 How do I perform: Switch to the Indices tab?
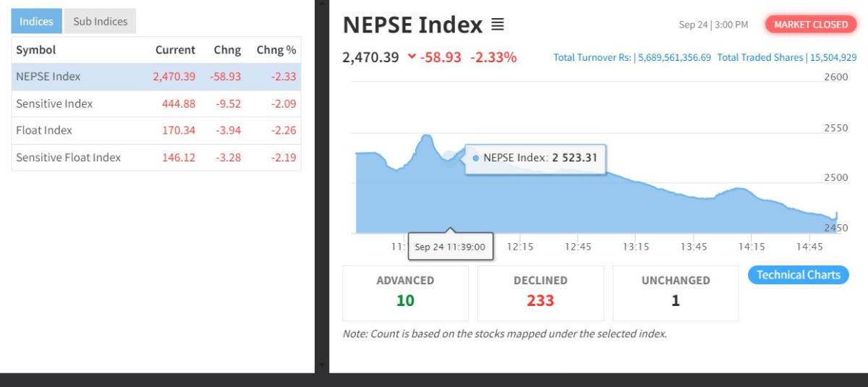pyautogui.click(x=36, y=22)
